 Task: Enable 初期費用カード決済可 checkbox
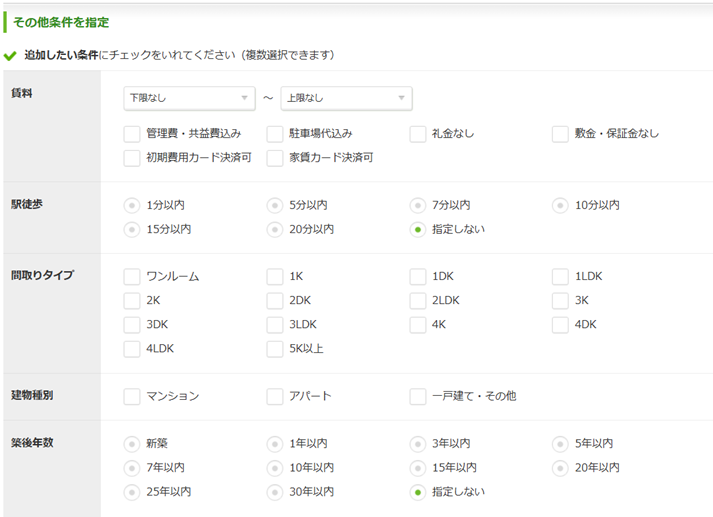[x=132, y=157]
